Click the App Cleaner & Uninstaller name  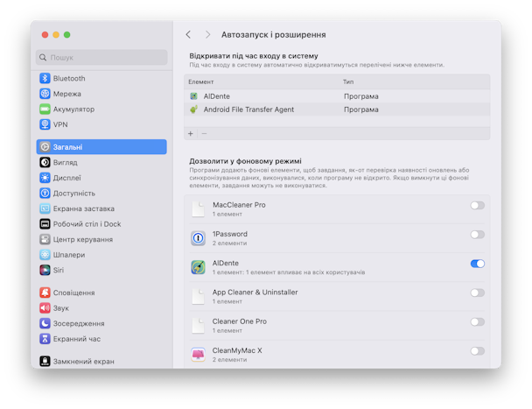255,293
